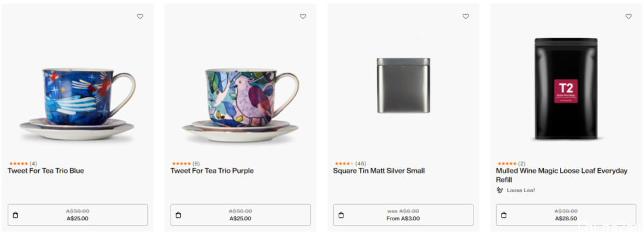Choose options for Square Tin from A$3.00
This screenshot has width=644, height=234.
(x=403, y=215)
